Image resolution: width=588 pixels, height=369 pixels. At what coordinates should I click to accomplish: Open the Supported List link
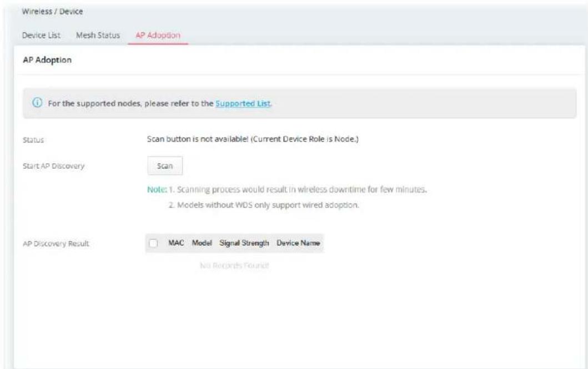(x=243, y=103)
